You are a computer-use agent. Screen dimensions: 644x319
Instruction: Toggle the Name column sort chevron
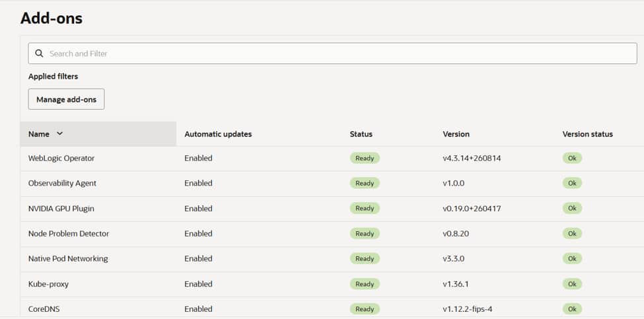point(59,134)
